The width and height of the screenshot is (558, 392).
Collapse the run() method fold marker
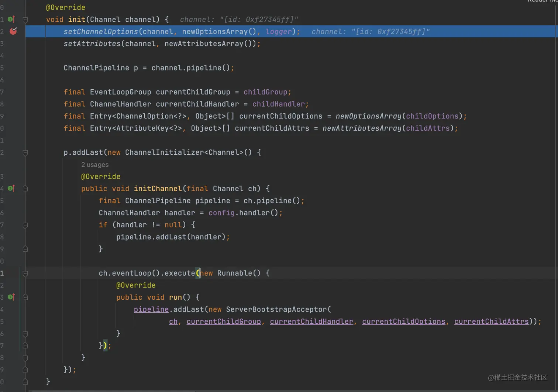click(x=25, y=297)
